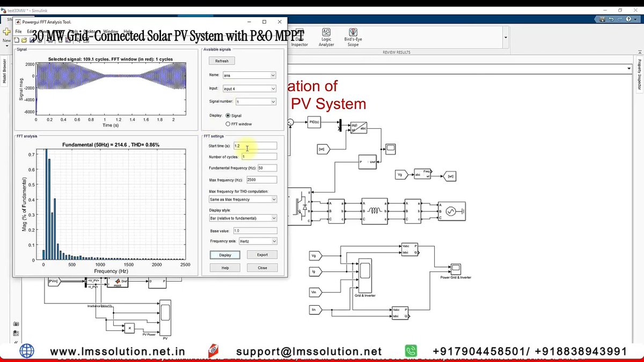This screenshot has height=362, width=644.
Task: Open the Help menu in FFT tool
Action: (x=128, y=32)
